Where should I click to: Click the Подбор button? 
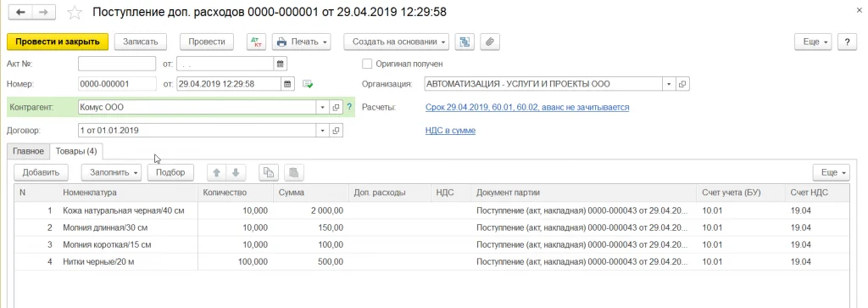[170, 172]
